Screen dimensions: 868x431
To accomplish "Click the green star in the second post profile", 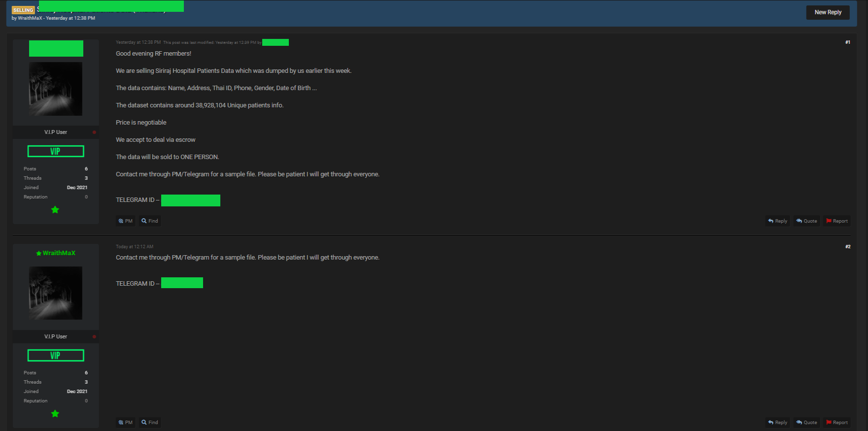I will tap(55, 414).
